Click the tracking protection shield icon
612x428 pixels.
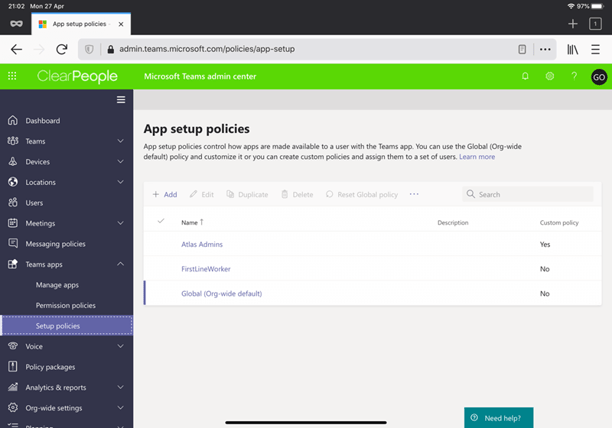click(x=89, y=49)
